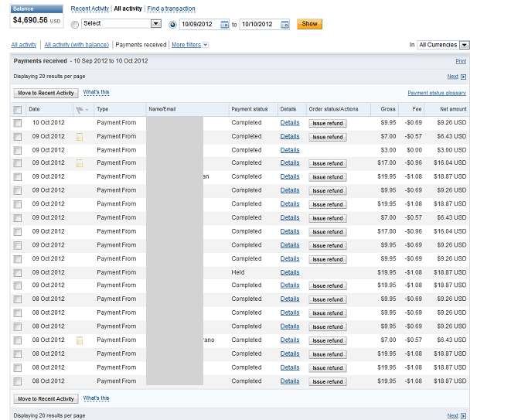Select All activity (with balance) filter
Viewport: 511px width, 420px height.
[77, 45]
